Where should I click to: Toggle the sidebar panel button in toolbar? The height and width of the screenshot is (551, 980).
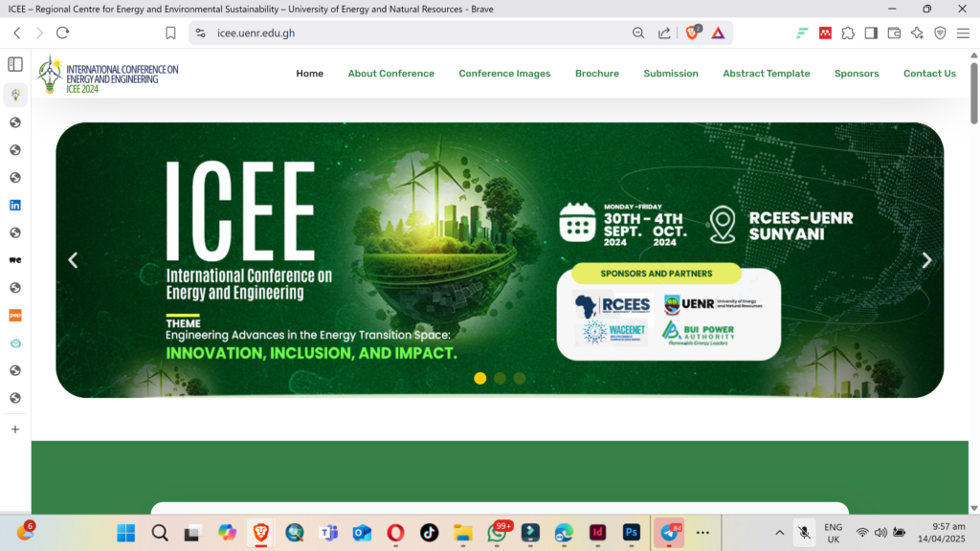(871, 33)
